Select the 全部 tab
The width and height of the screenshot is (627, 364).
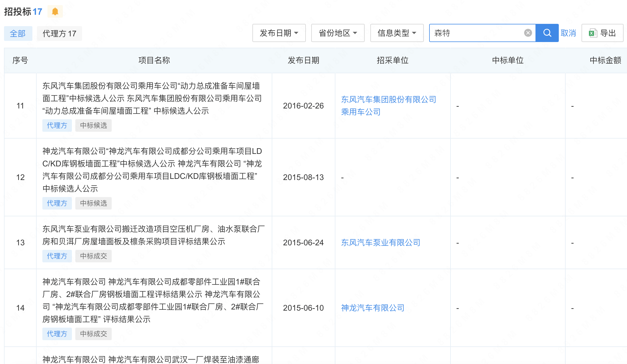(x=18, y=34)
